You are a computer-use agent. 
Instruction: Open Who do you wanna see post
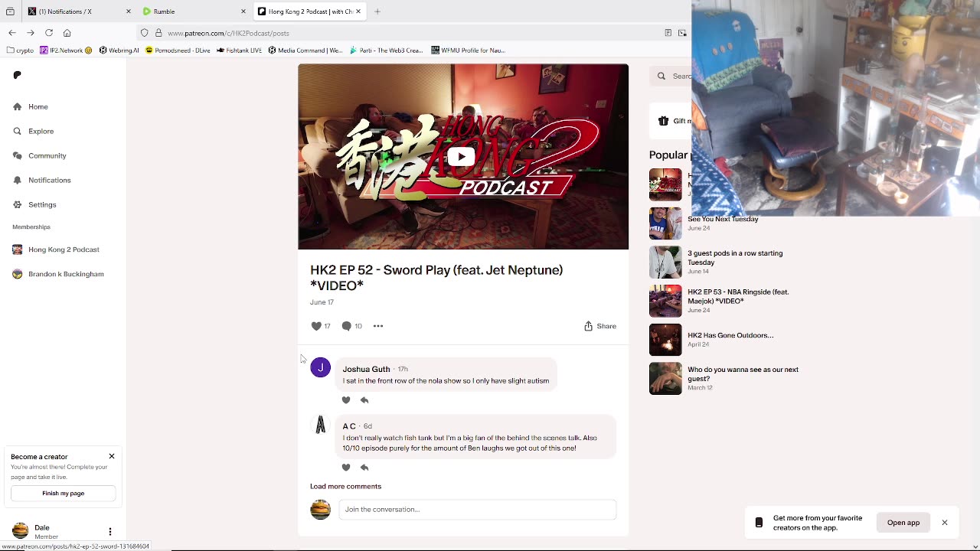point(743,374)
